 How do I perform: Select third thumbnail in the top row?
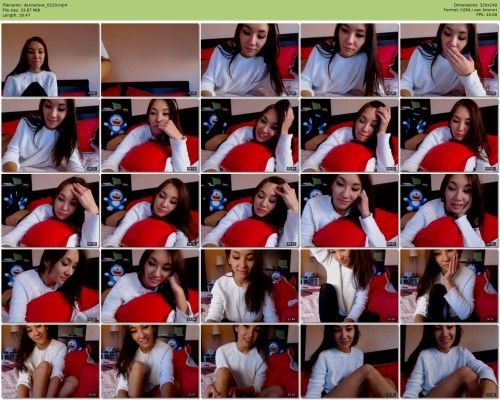250,60
